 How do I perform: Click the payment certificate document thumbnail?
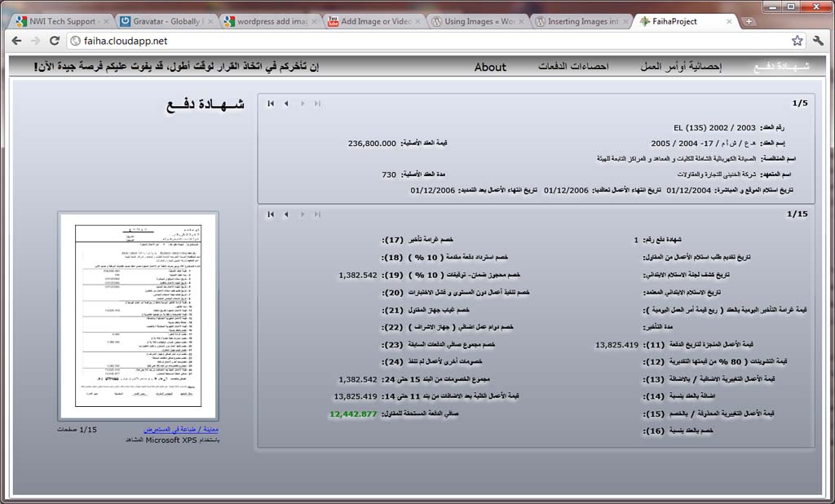[138, 316]
